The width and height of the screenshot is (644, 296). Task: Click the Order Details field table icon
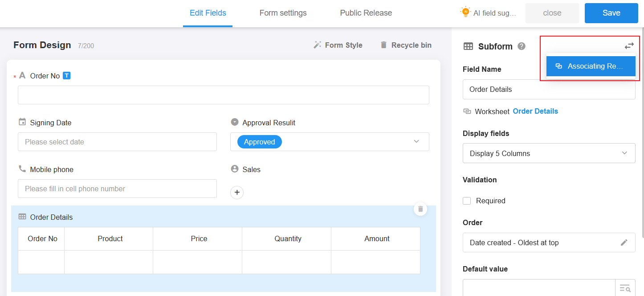[22, 217]
